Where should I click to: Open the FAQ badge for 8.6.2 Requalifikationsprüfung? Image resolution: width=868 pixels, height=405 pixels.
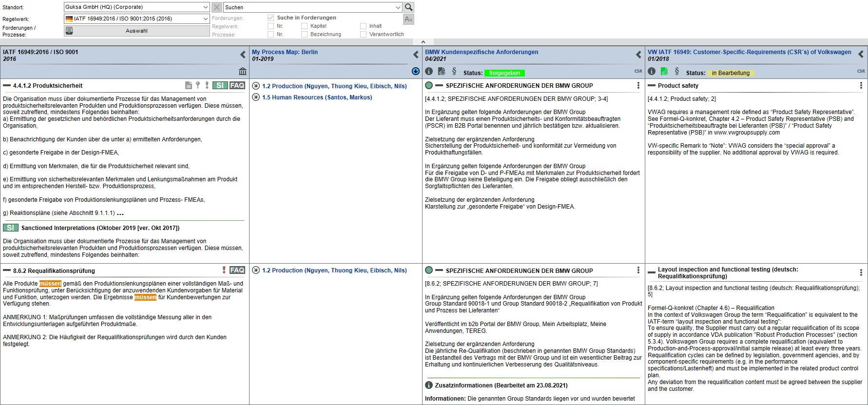[237, 270]
